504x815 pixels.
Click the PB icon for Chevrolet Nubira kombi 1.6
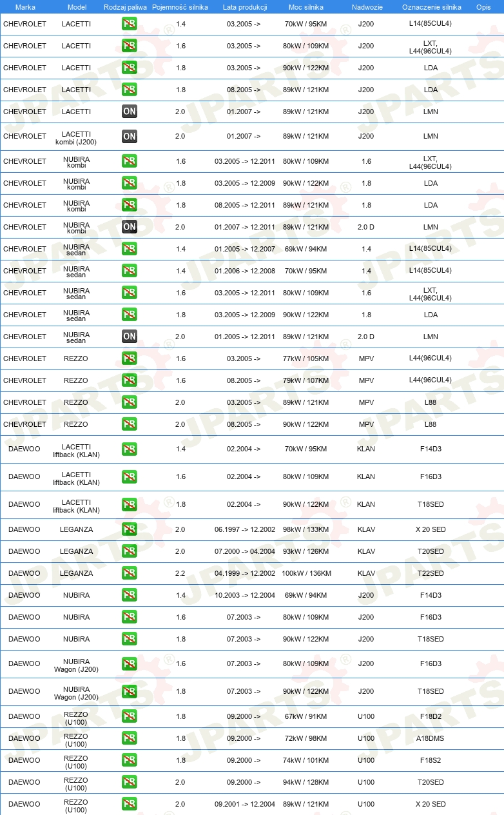pyautogui.click(x=130, y=161)
